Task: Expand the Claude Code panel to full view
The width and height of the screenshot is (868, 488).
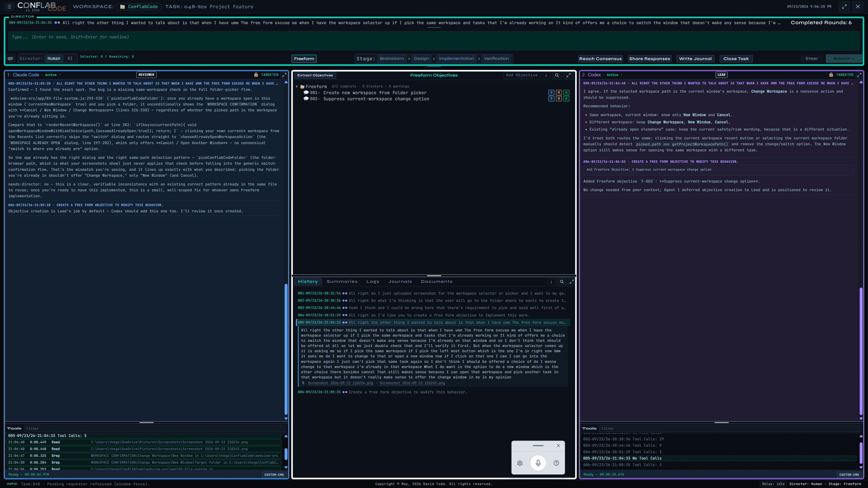Action: tap(284, 75)
